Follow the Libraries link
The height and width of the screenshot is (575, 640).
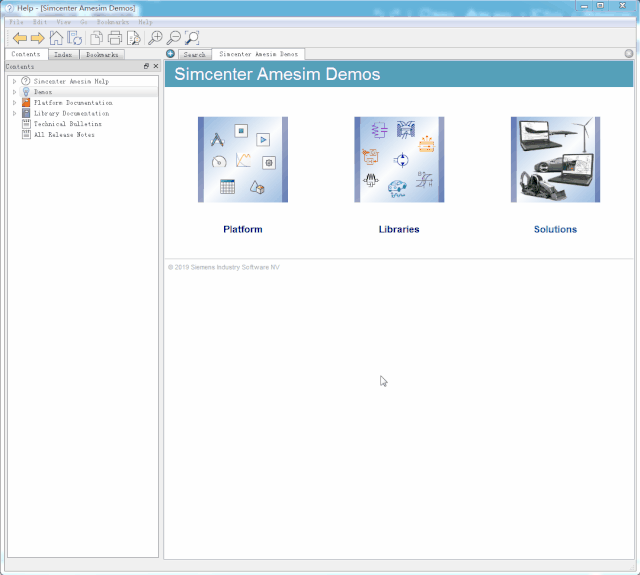(399, 229)
